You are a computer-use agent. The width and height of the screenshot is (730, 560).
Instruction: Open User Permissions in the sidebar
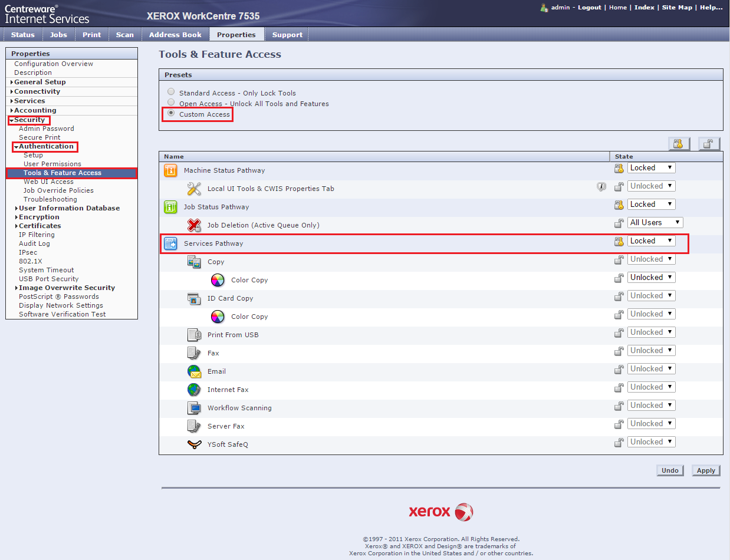pos(52,164)
